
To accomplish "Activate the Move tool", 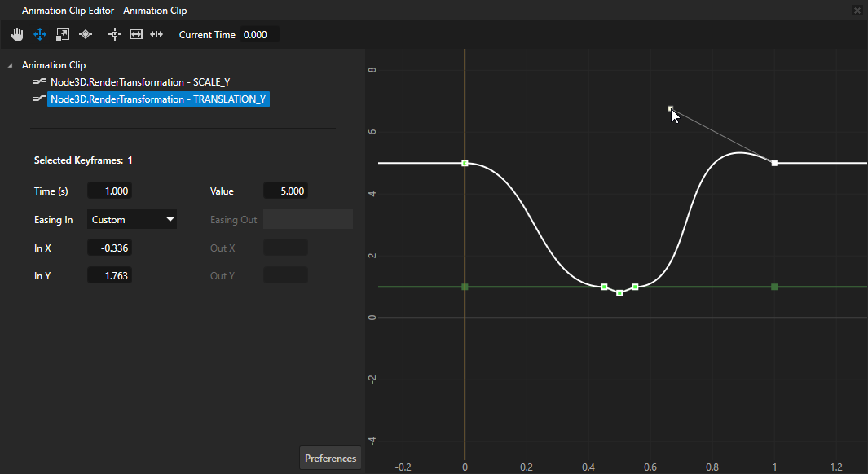I will click(39, 34).
